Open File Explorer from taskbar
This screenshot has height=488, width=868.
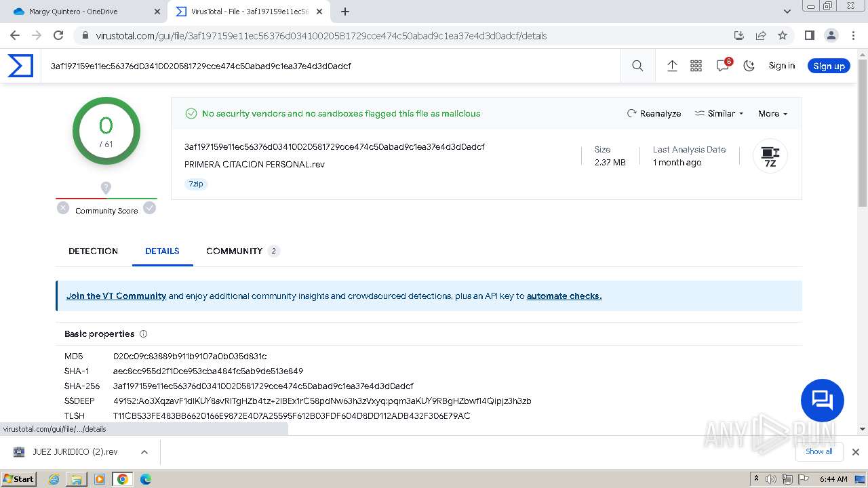click(x=77, y=479)
